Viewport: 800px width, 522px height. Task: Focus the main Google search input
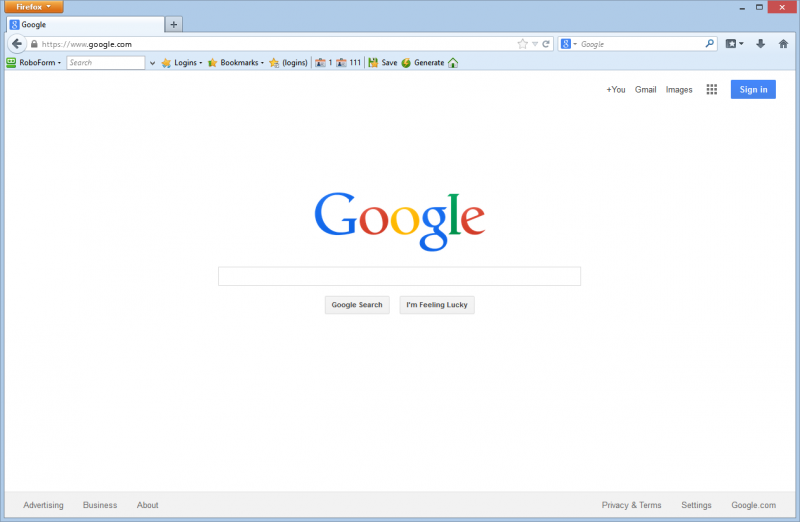399,276
